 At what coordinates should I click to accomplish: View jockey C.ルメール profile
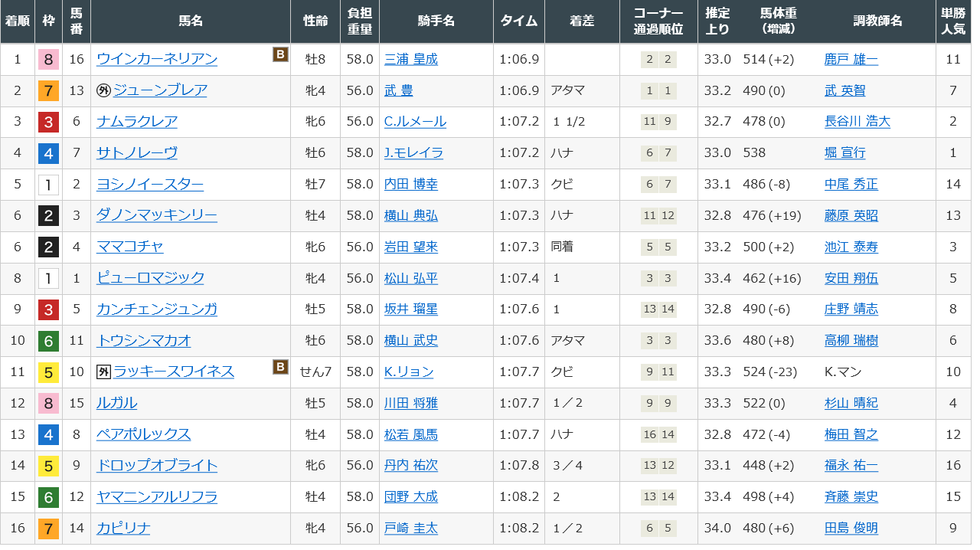pos(415,122)
